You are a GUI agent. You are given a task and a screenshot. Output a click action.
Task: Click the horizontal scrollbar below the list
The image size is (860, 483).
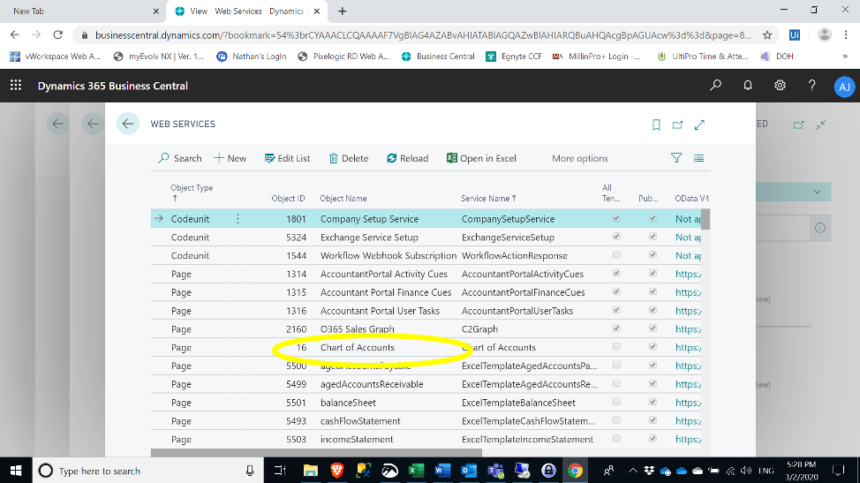[x=316, y=453]
